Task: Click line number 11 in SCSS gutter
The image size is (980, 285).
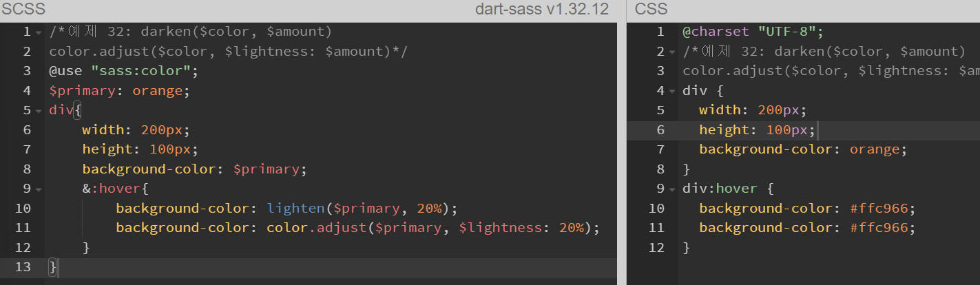Action: coord(23,228)
